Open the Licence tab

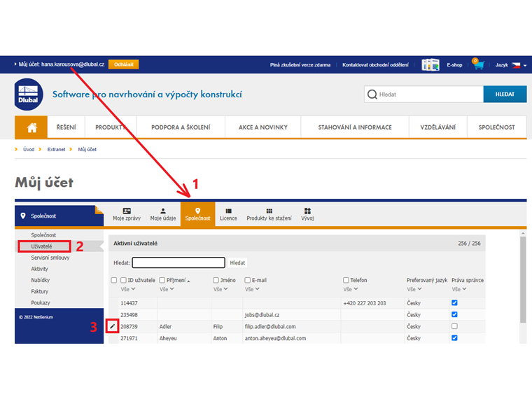tap(228, 214)
